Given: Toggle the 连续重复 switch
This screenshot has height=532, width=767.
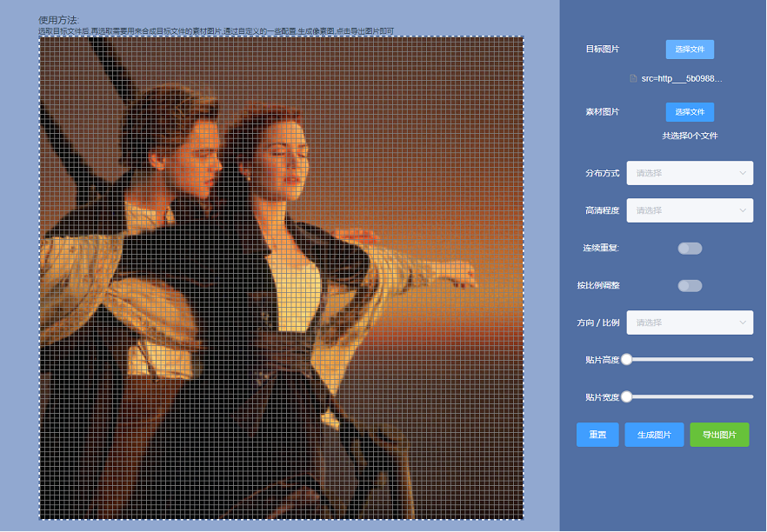Looking at the screenshot, I should click(690, 249).
